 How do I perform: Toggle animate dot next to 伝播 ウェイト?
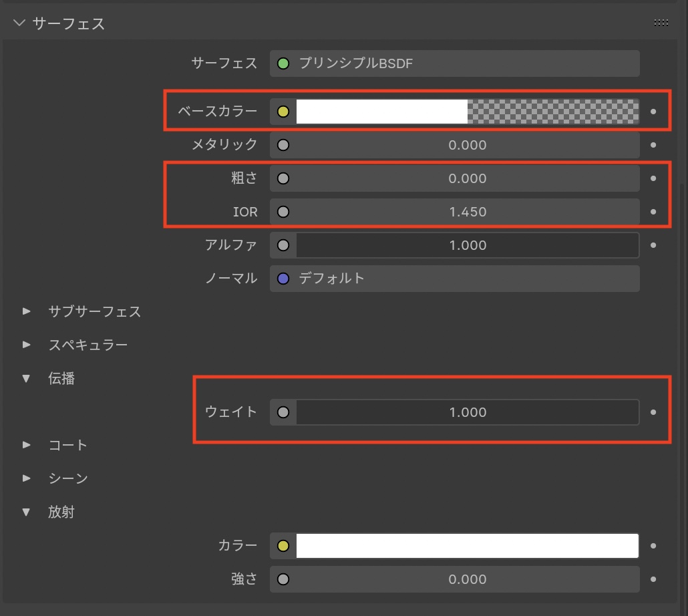point(653,412)
